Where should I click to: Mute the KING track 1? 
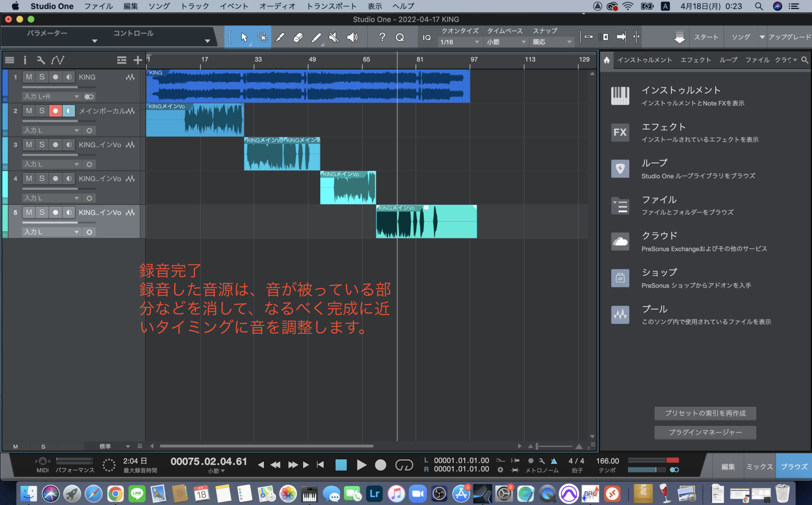29,77
